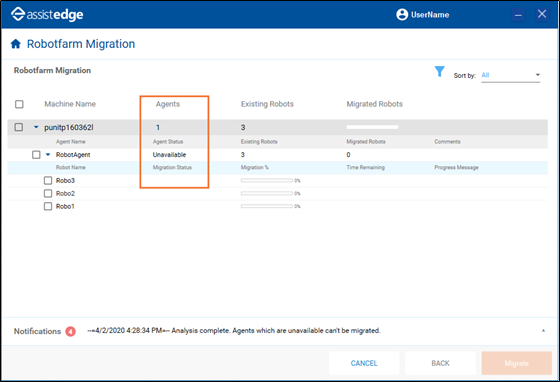Viewport: 560px width, 382px height.
Task: Click the Robo2 migration progress bar
Action: point(267,193)
